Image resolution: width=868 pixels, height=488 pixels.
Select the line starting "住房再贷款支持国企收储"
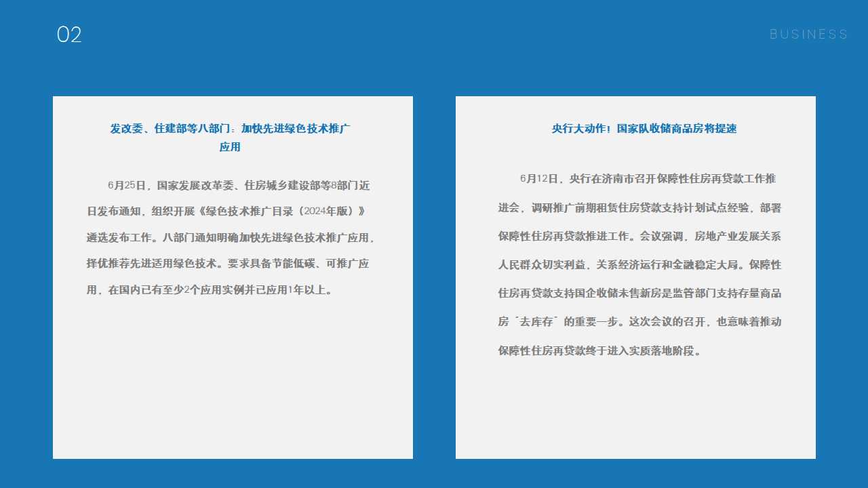click(x=639, y=293)
